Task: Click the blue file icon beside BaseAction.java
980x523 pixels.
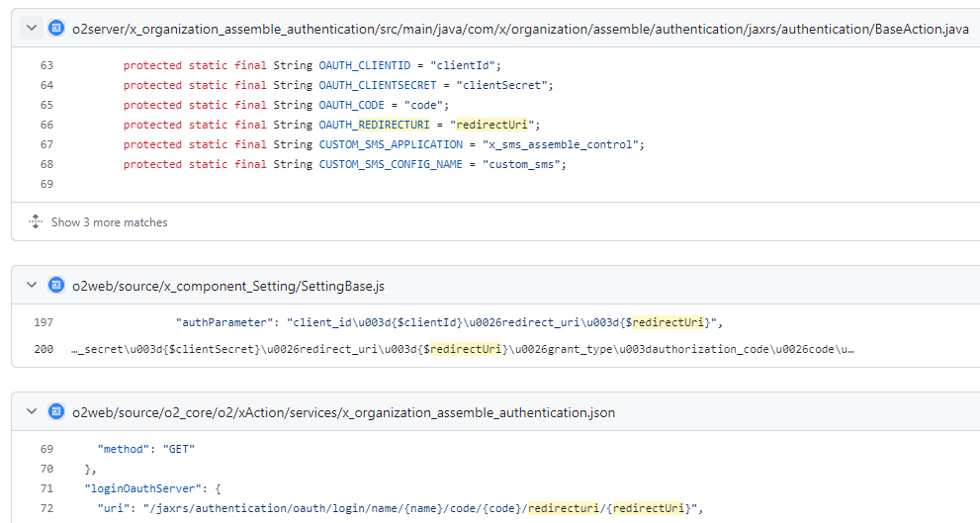Action: 56,29
